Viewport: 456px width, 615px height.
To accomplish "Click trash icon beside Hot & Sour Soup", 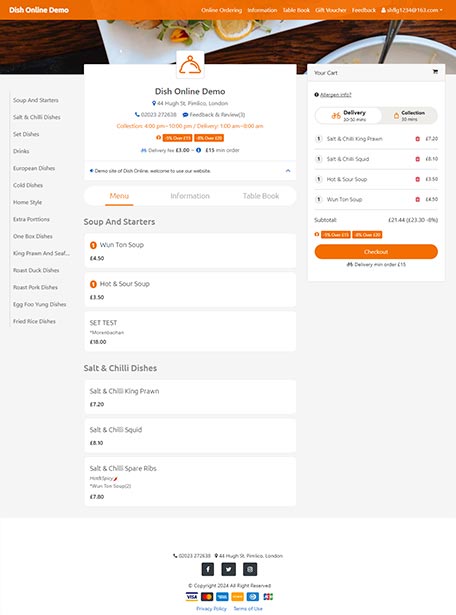I will pyautogui.click(x=417, y=179).
